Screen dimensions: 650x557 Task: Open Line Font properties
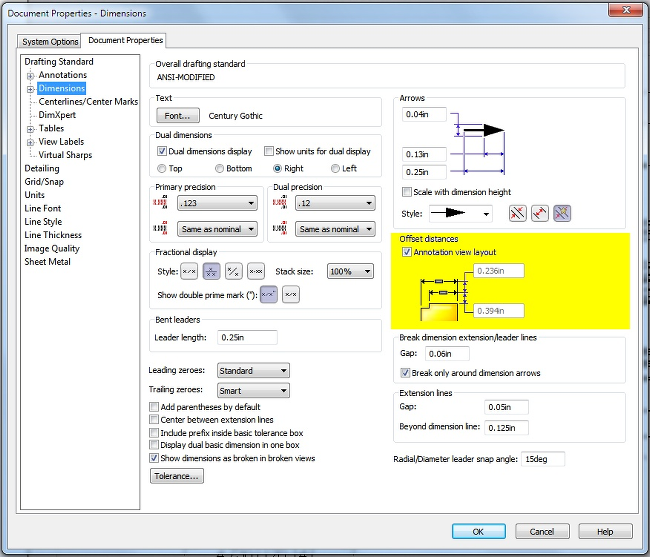[43, 208]
